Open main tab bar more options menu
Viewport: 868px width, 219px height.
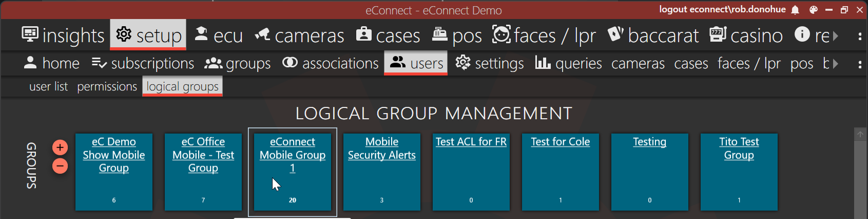(860, 36)
